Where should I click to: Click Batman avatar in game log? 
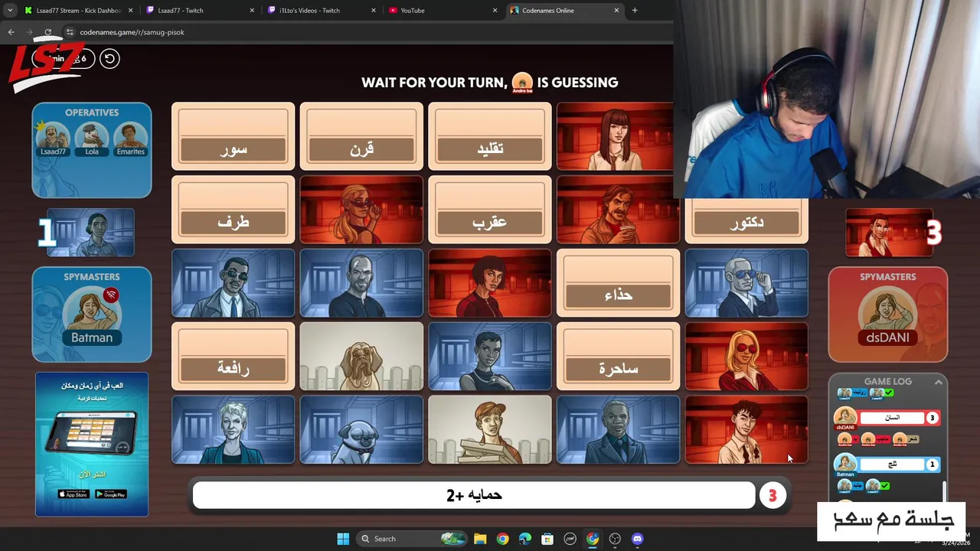point(845,464)
